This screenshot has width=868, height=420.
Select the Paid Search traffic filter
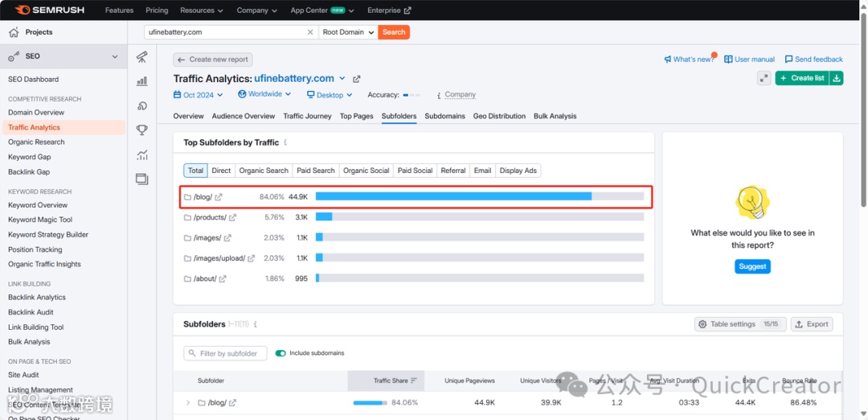[x=316, y=171]
